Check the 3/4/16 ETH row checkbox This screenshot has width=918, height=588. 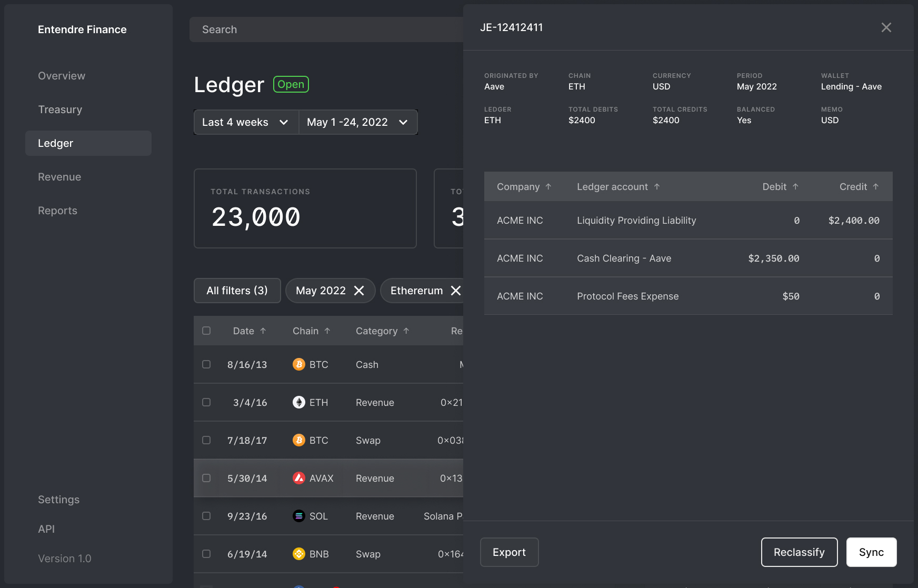[x=206, y=402]
